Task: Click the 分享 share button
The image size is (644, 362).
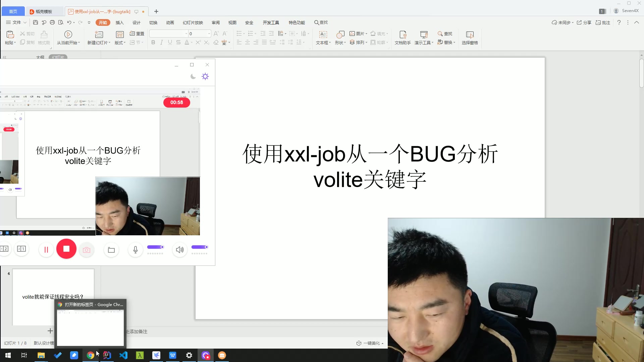Action: (x=584, y=22)
